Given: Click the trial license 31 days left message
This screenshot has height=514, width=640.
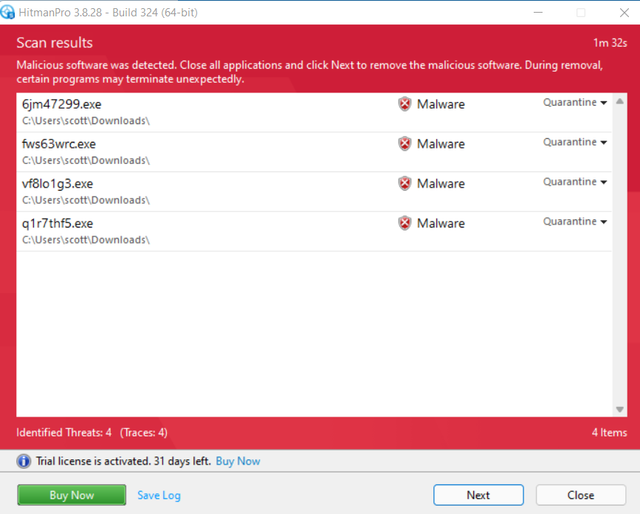Looking at the screenshot, I should click(123, 461).
